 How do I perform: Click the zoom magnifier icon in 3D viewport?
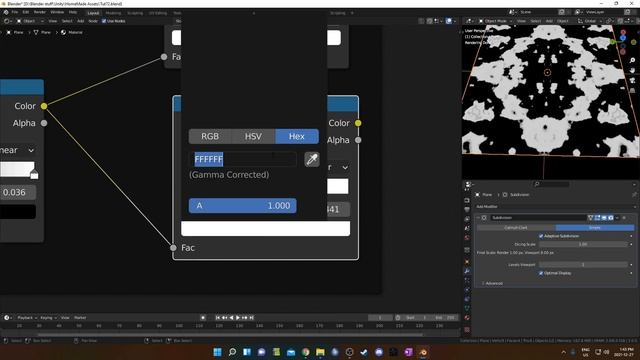pos(632,60)
